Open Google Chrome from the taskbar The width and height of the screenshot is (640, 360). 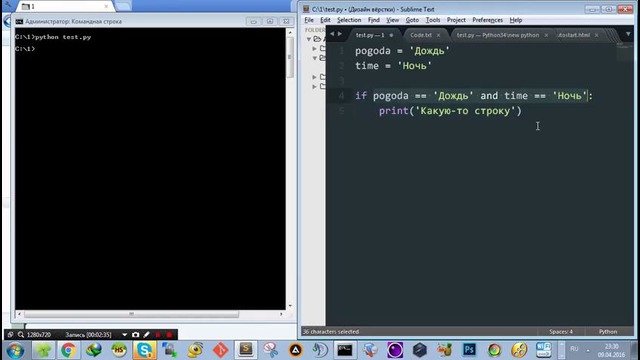click(x=68, y=350)
